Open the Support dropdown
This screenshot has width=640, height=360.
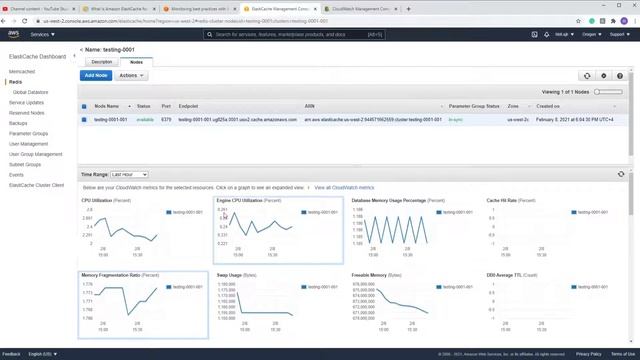pos(620,35)
